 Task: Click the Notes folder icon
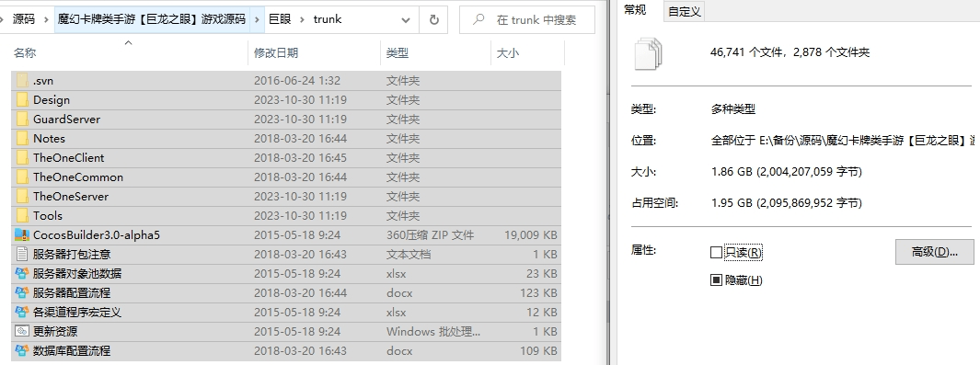tap(22, 139)
